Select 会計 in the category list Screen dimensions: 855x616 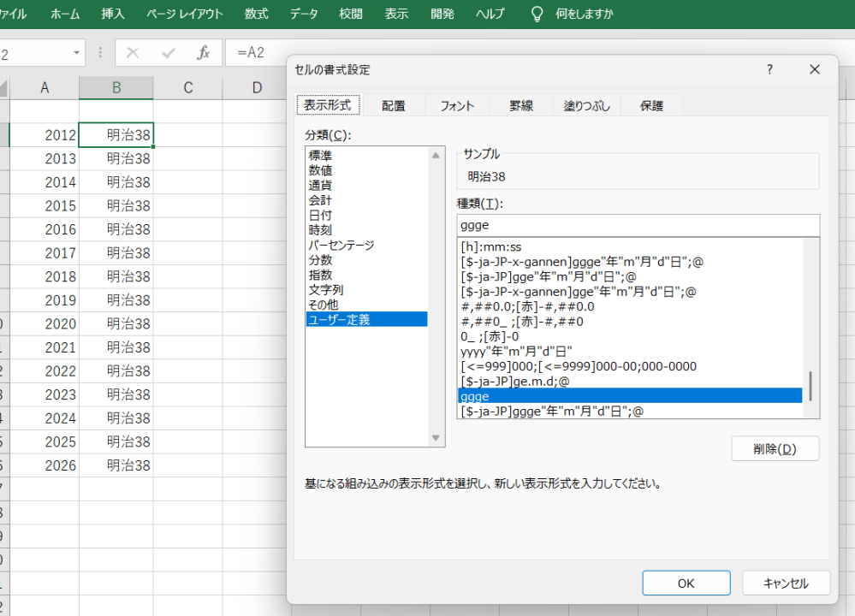click(x=366, y=200)
